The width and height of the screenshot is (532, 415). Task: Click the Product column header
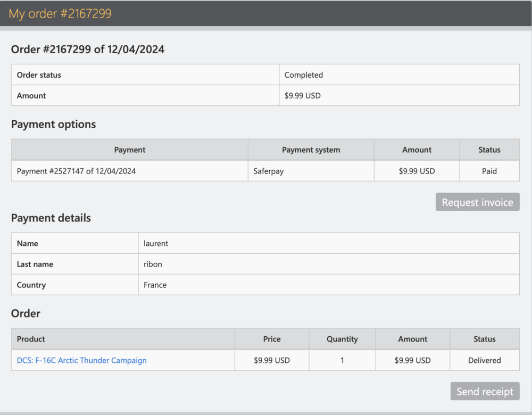pos(31,339)
